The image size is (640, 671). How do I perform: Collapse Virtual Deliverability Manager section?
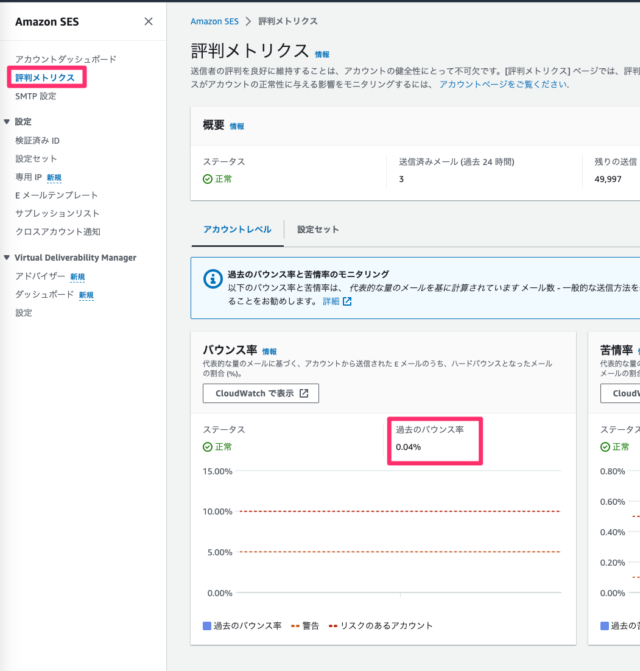(x=7, y=258)
